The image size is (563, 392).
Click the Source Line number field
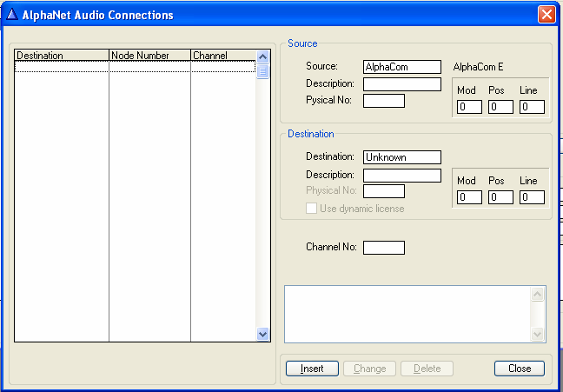(x=532, y=107)
